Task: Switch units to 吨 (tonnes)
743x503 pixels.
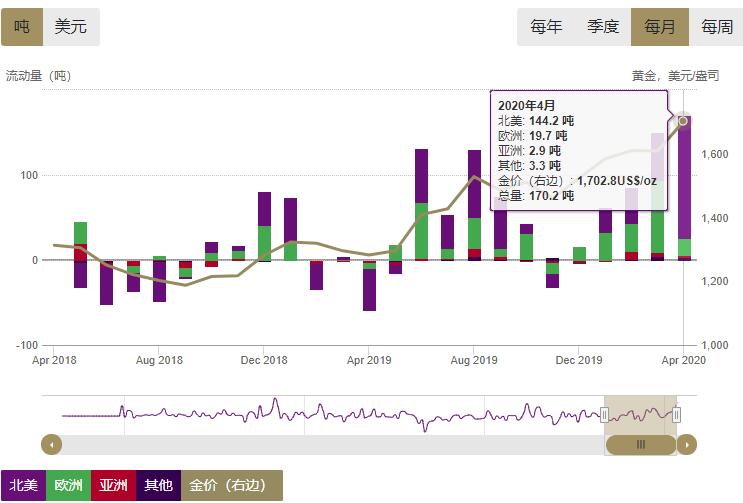Action: (x=22, y=27)
